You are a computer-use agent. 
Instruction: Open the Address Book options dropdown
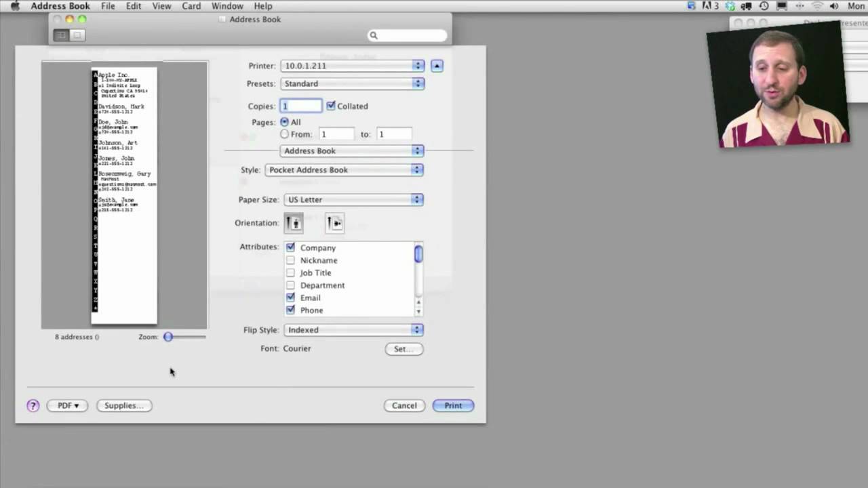[352, 150]
